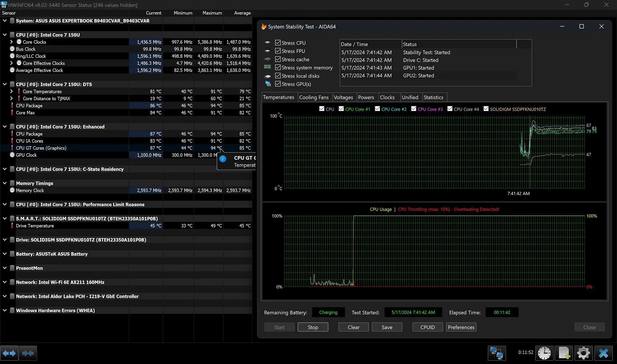Click the Clear button
This screenshot has width=617, height=364.
click(x=353, y=327)
